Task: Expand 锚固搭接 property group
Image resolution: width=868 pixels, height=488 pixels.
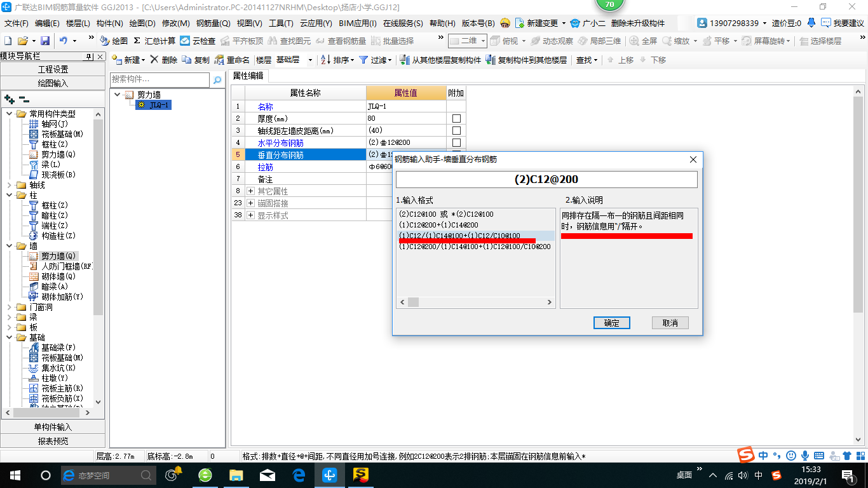Action: 250,203
